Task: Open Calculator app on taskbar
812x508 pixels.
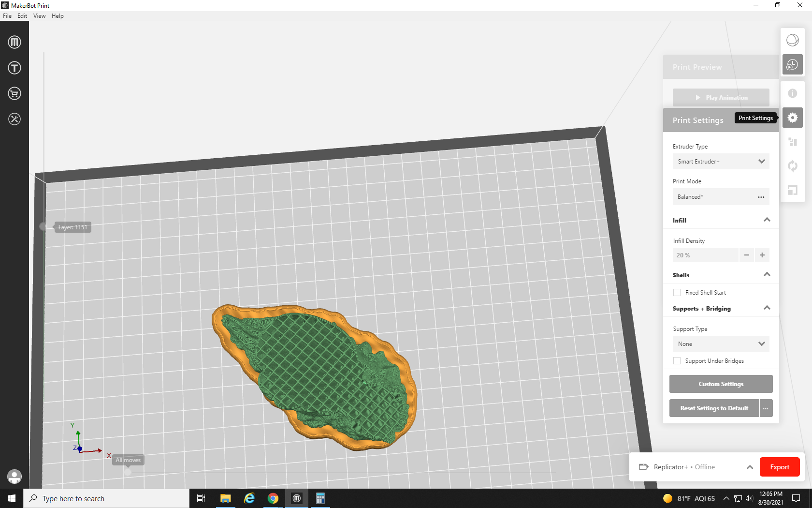Action: [320, 498]
